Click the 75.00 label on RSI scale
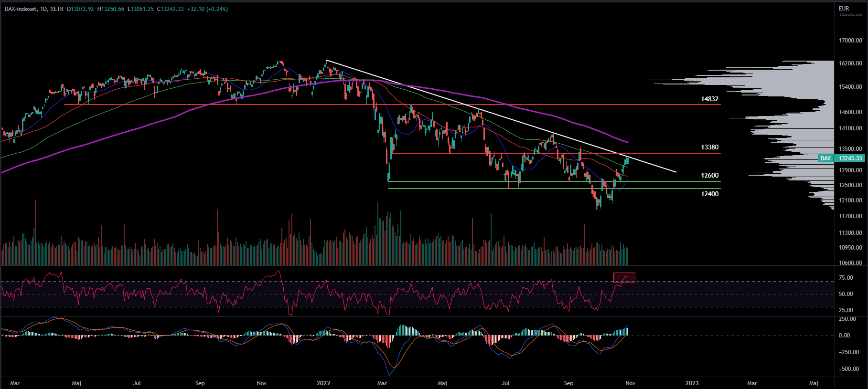This screenshot has height=389, width=868. 846,278
